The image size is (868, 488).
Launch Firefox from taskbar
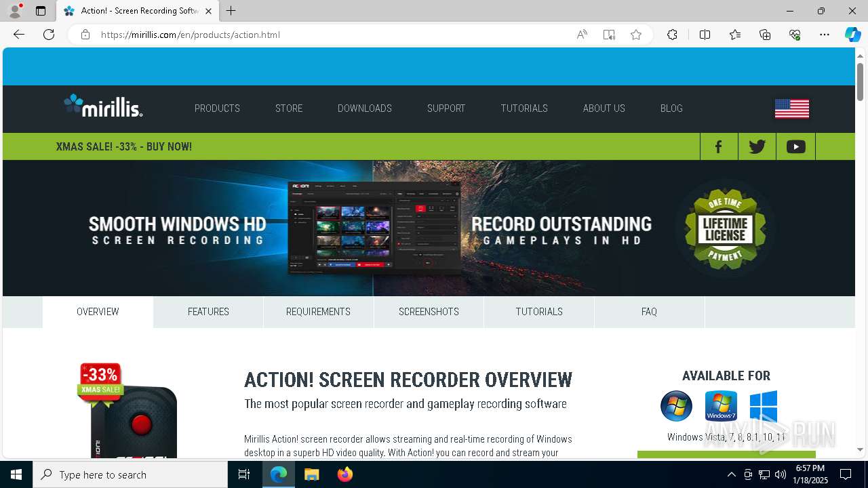345,474
